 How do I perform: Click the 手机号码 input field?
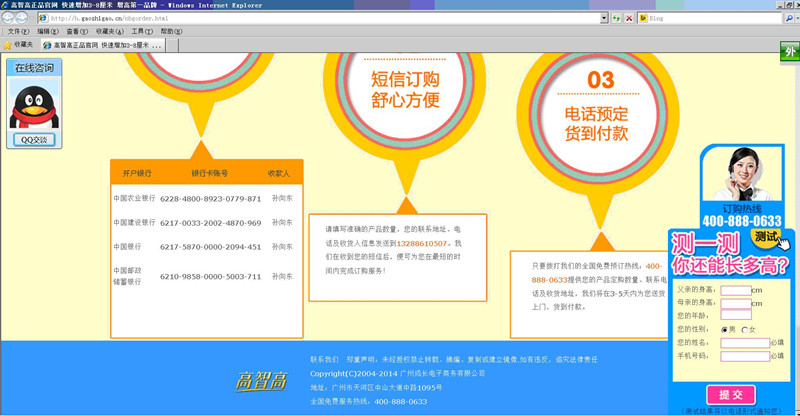pyautogui.click(x=745, y=355)
